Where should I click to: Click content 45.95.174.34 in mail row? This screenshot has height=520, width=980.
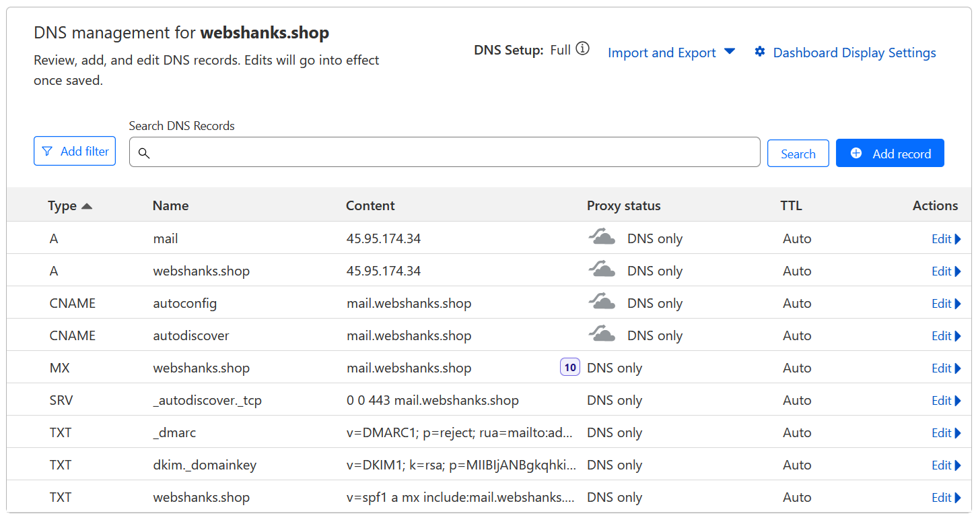point(384,238)
